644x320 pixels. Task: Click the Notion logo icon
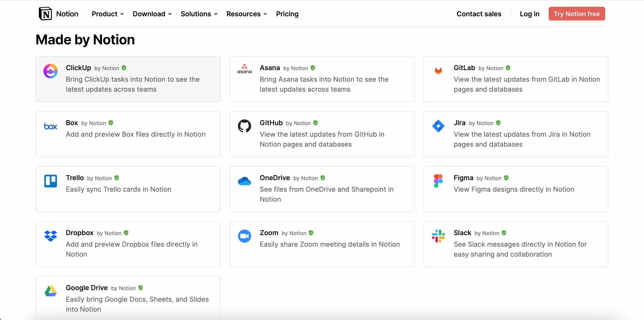point(45,14)
